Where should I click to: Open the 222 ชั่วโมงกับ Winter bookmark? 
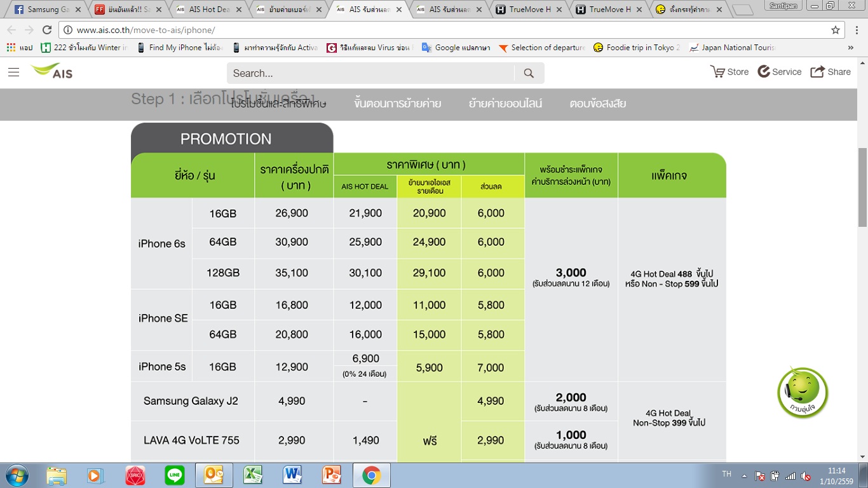point(85,48)
